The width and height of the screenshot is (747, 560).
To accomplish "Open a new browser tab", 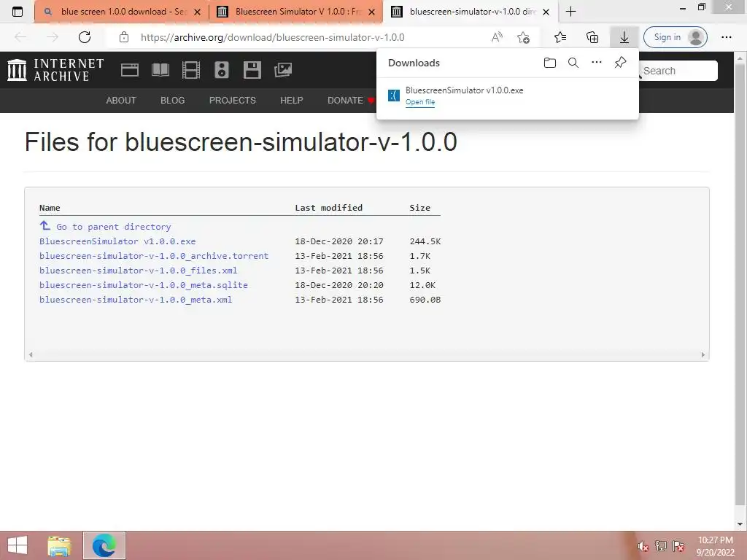I will (570, 12).
